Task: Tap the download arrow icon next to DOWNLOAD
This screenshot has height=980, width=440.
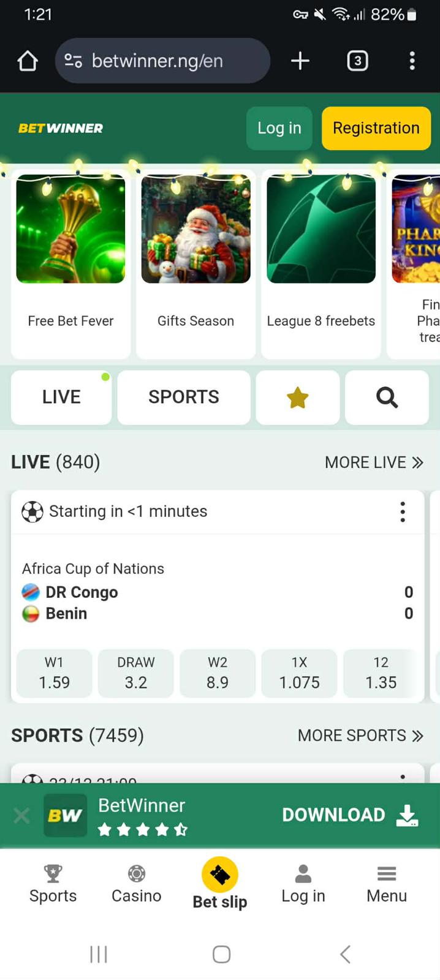Action: click(407, 815)
